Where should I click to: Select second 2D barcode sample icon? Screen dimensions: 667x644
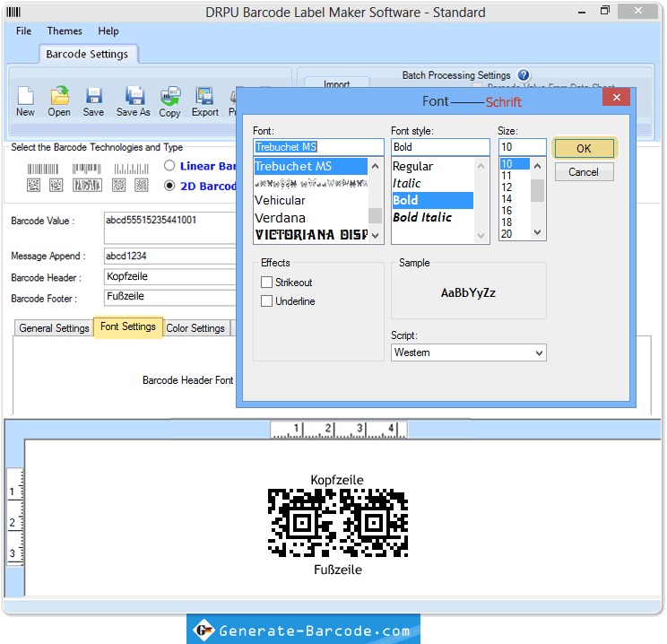(x=56, y=185)
